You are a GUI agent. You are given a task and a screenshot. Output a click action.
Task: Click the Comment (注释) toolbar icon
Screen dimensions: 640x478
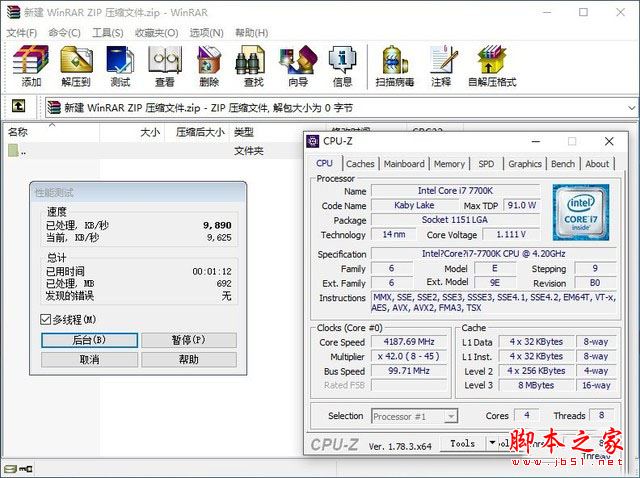click(x=443, y=60)
